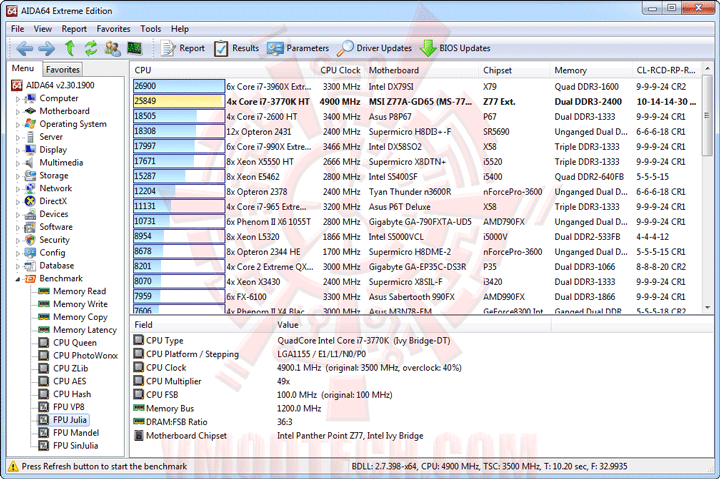This screenshot has height=479, width=720.
Task: Click the DRAM:FSB Ratio field row
Action: [422, 422]
